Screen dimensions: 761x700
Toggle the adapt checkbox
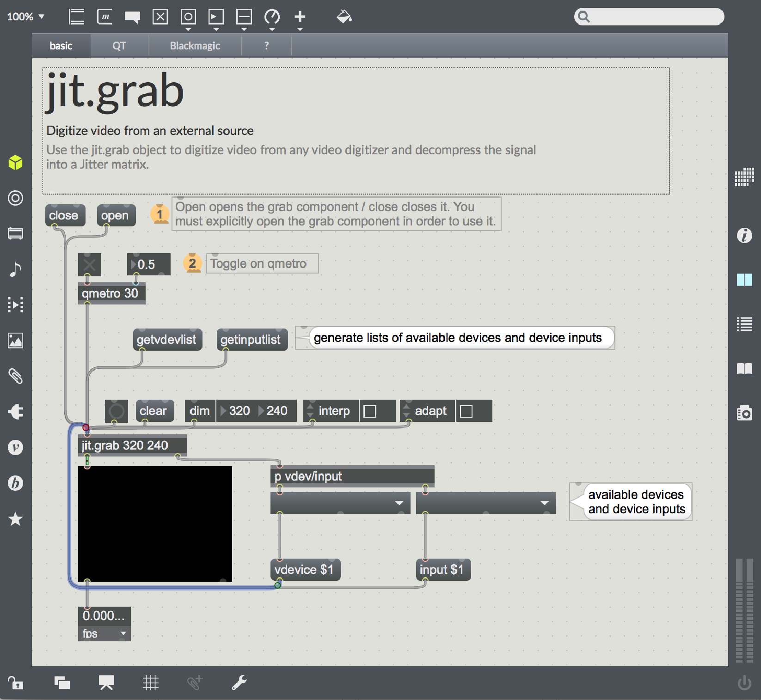point(466,411)
